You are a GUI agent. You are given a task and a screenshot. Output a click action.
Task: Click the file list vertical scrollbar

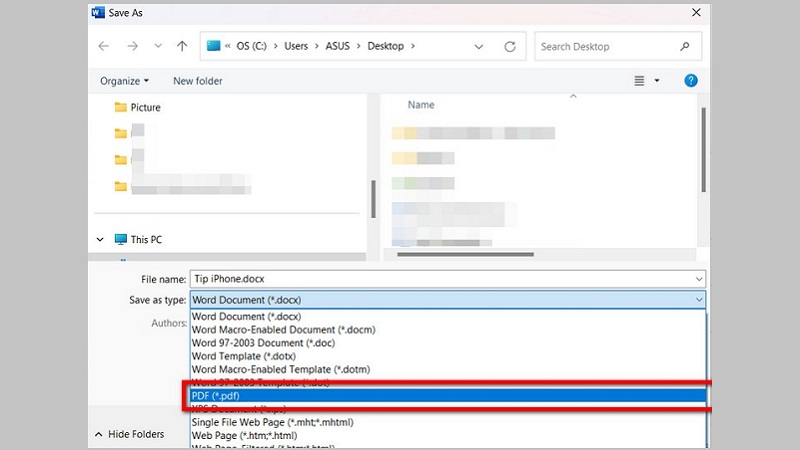pos(704,149)
